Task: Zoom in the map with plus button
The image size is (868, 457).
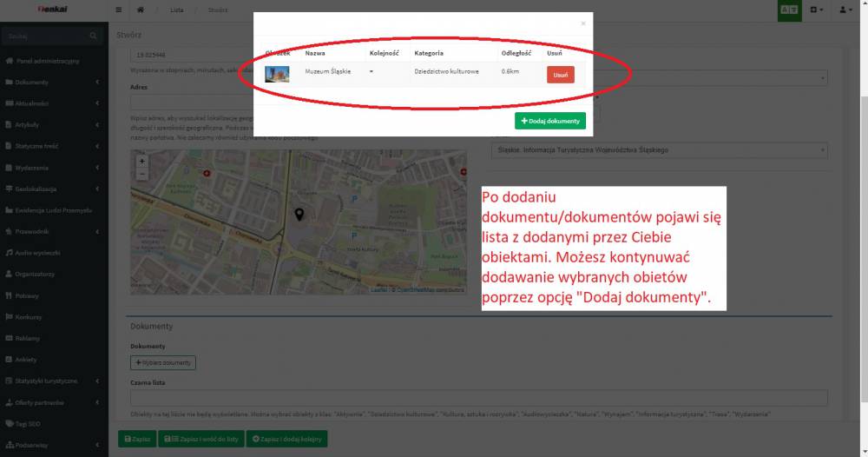Action: (142, 161)
